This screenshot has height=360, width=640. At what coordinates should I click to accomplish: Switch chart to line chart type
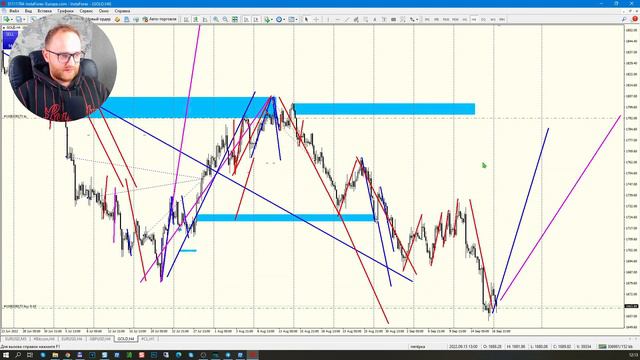pos(205,19)
